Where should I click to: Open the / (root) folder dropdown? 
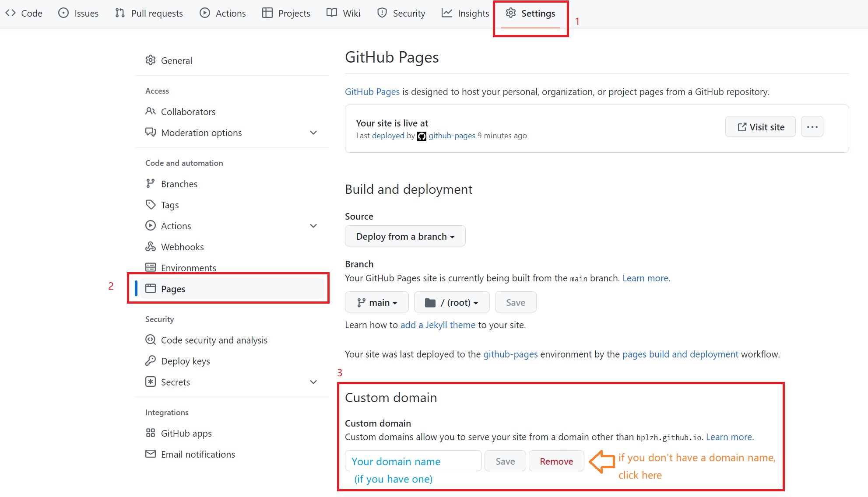(x=452, y=302)
